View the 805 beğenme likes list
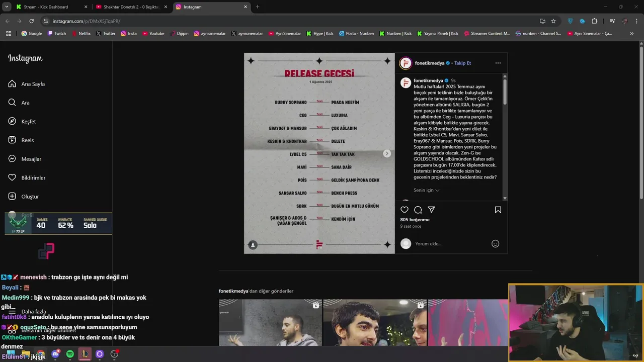The height and width of the screenshot is (362, 644). click(x=415, y=220)
